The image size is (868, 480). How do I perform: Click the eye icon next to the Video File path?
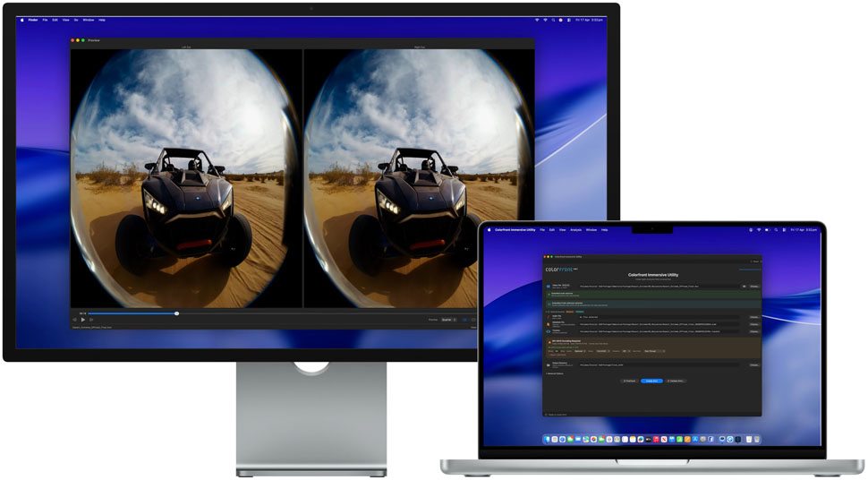coord(744,287)
